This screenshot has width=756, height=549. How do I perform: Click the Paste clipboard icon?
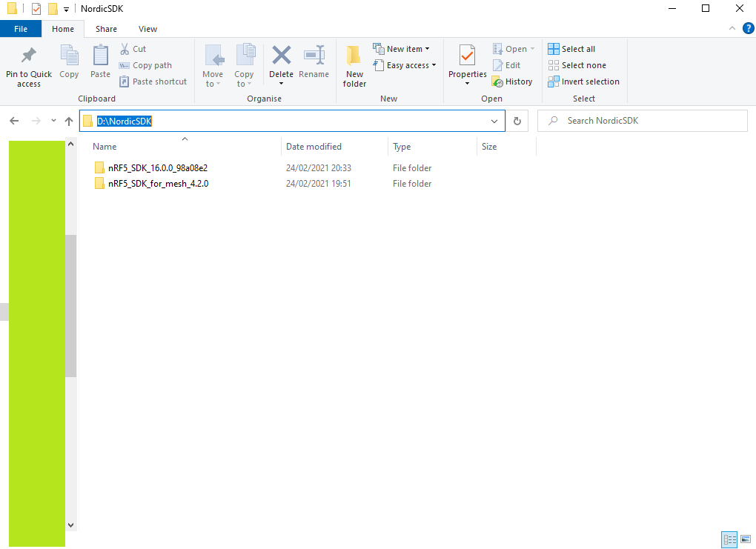(x=100, y=56)
